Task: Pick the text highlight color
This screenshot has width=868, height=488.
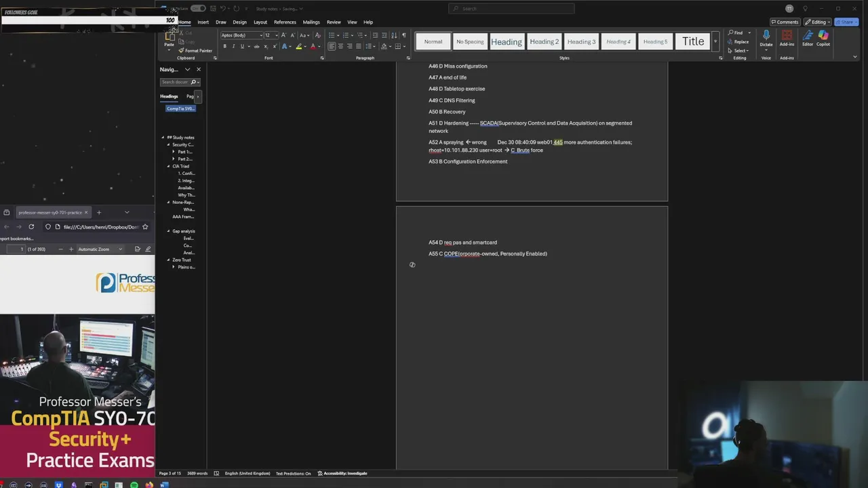Action: (298, 46)
